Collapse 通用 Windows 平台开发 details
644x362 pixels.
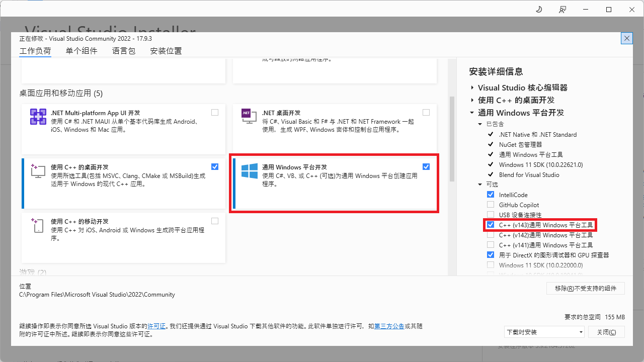pyautogui.click(x=472, y=113)
